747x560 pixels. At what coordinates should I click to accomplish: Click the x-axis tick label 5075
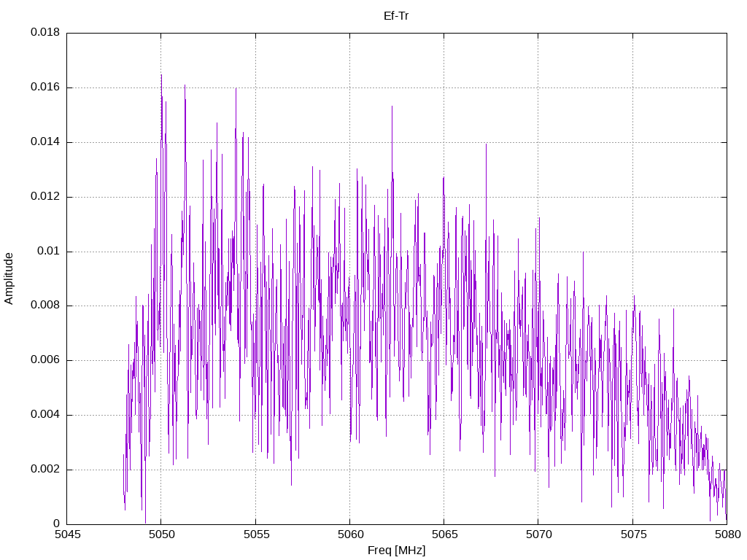point(633,534)
